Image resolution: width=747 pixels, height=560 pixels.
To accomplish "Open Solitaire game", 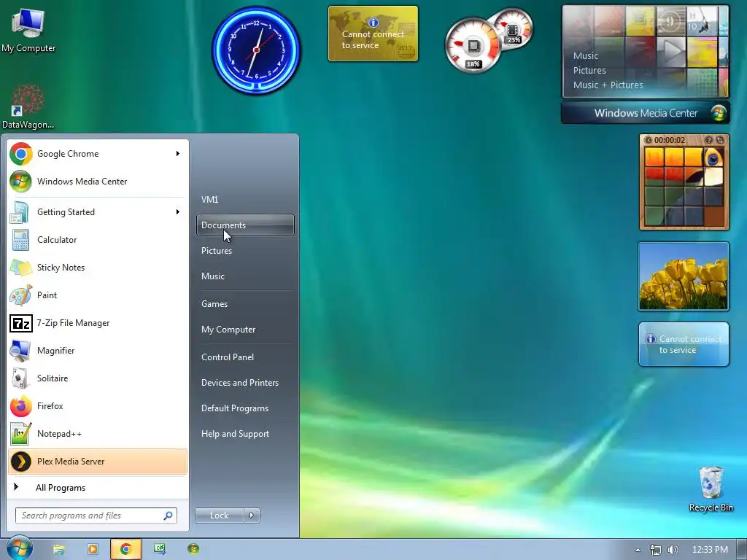I will coord(98,378).
